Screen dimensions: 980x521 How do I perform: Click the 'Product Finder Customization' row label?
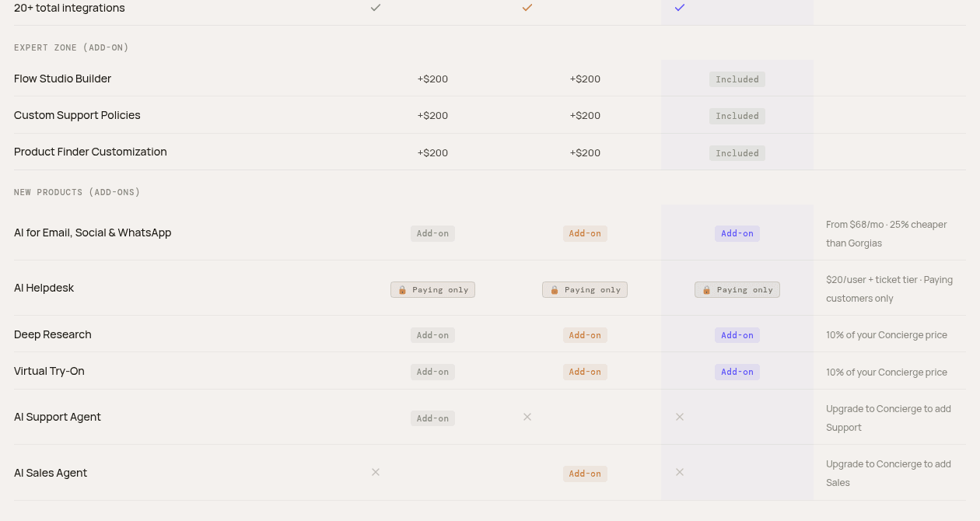pos(90,152)
